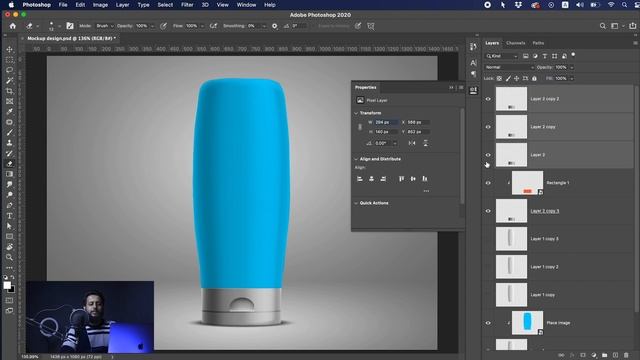Expand the Quick Actions section
Viewport: 640px width, 360px height.
pos(356,203)
